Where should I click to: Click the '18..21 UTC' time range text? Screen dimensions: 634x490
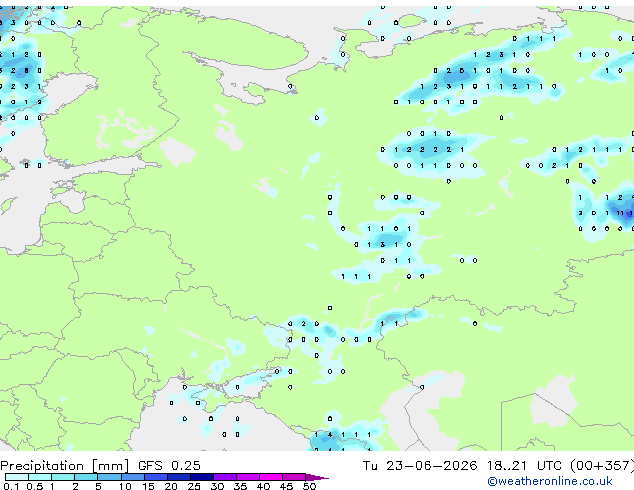click(524, 466)
